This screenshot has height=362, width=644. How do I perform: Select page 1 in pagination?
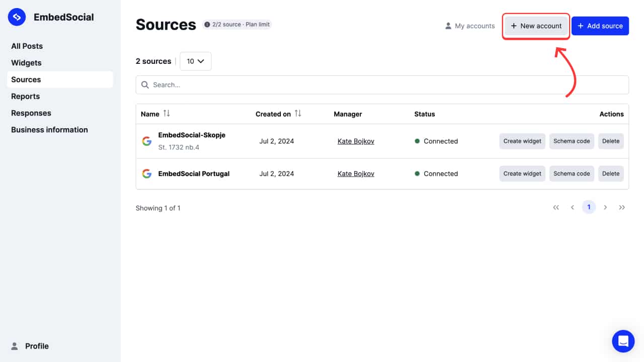[589, 207]
